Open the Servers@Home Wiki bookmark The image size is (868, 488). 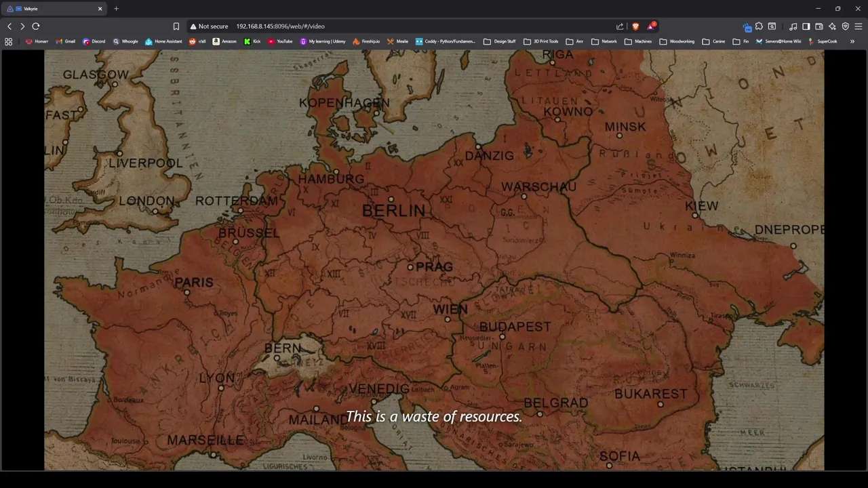pyautogui.click(x=778, y=41)
